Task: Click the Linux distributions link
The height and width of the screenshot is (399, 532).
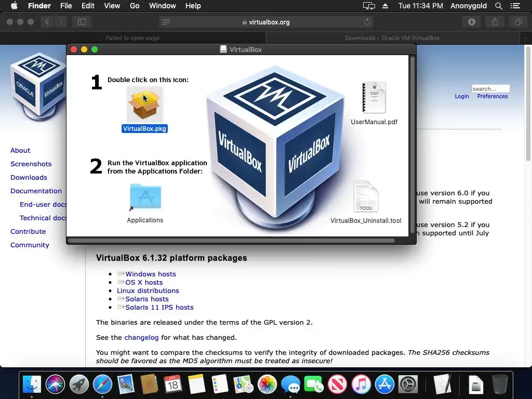Action: pos(148,291)
